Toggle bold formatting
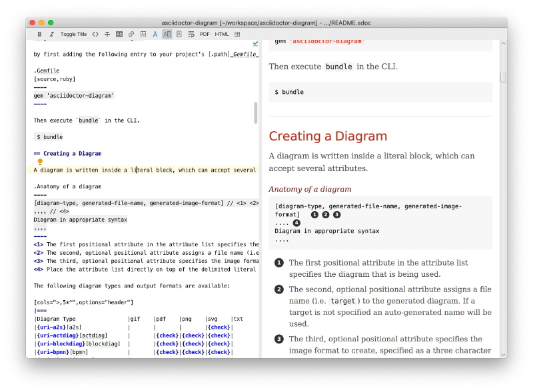Image resolution: width=533 pixels, height=392 pixels. (x=39, y=34)
